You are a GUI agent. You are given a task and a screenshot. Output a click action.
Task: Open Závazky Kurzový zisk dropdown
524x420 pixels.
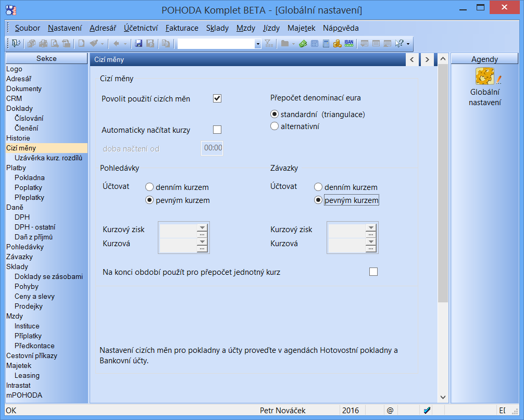pos(371,227)
